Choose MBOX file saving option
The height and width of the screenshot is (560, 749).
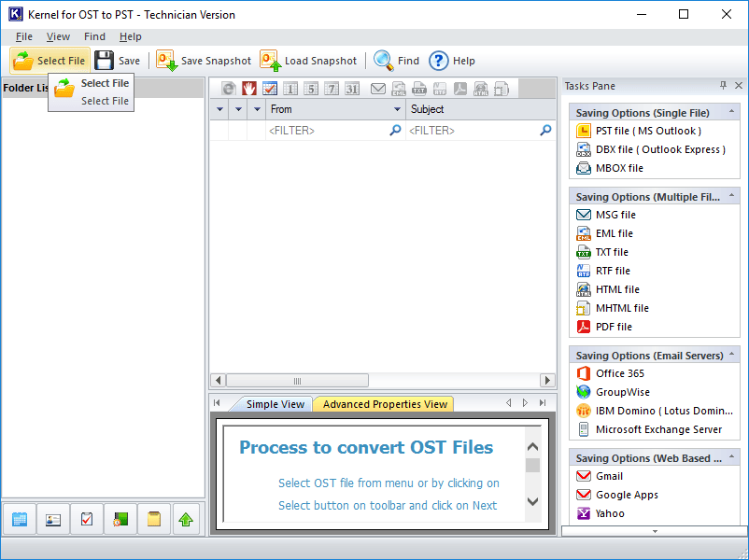tap(610, 168)
